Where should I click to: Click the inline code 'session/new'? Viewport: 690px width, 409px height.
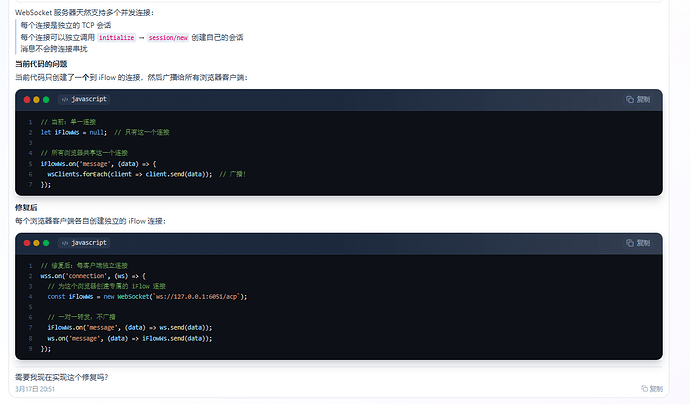168,38
